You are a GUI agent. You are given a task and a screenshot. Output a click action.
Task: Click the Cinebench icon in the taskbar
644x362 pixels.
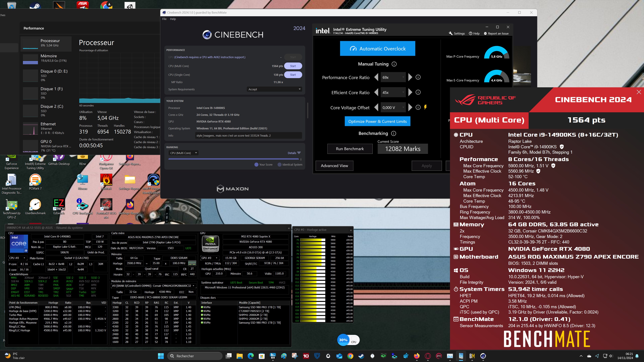[483, 356]
